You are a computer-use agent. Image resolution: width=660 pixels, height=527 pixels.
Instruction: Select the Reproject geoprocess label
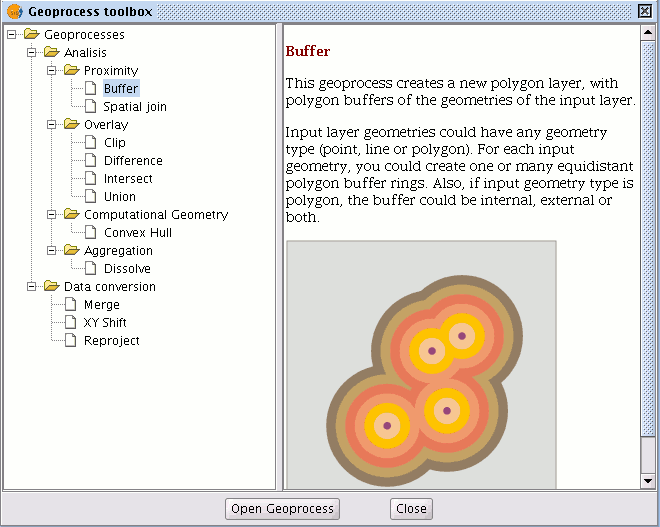(x=112, y=341)
